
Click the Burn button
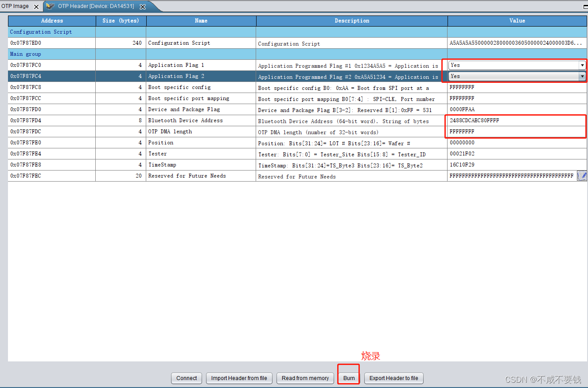(349, 378)
